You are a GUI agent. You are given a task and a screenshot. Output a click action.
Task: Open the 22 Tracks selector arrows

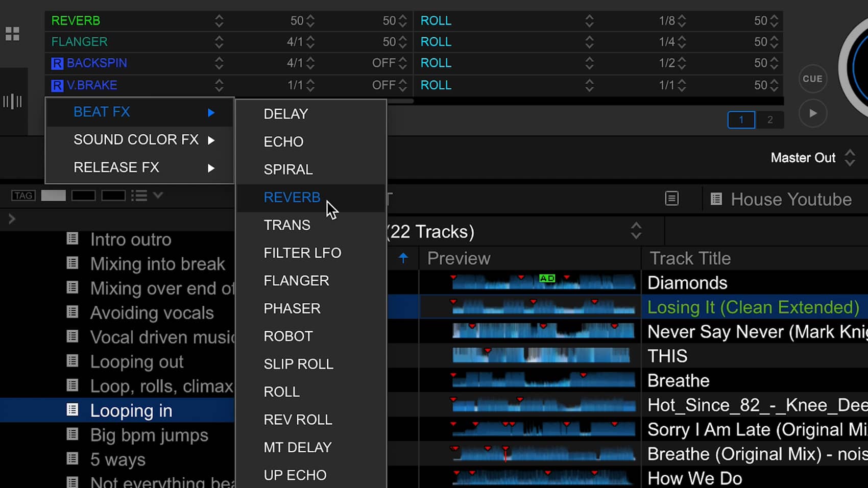coord(636,231)
